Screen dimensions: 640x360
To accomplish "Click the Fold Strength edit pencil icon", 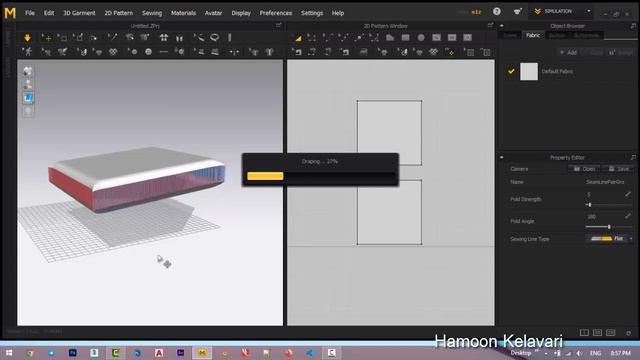I will [628, 194].
